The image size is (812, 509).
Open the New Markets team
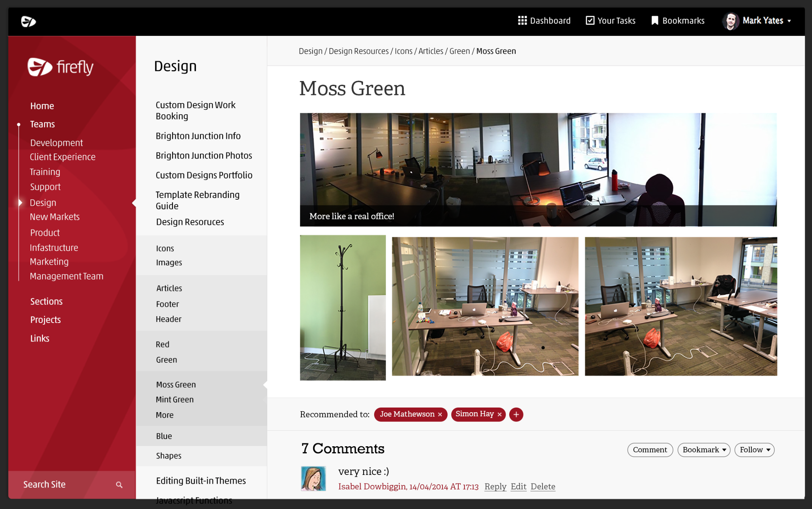click(x=55, y=217)
